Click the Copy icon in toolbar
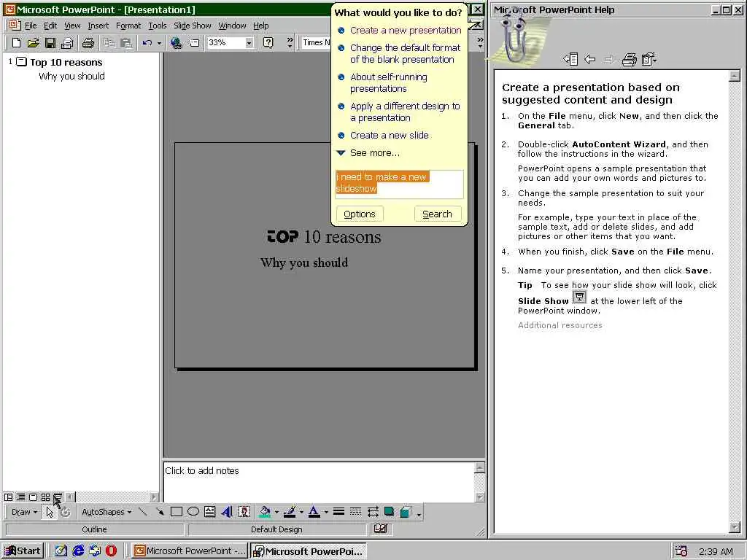 coord(109,43)
